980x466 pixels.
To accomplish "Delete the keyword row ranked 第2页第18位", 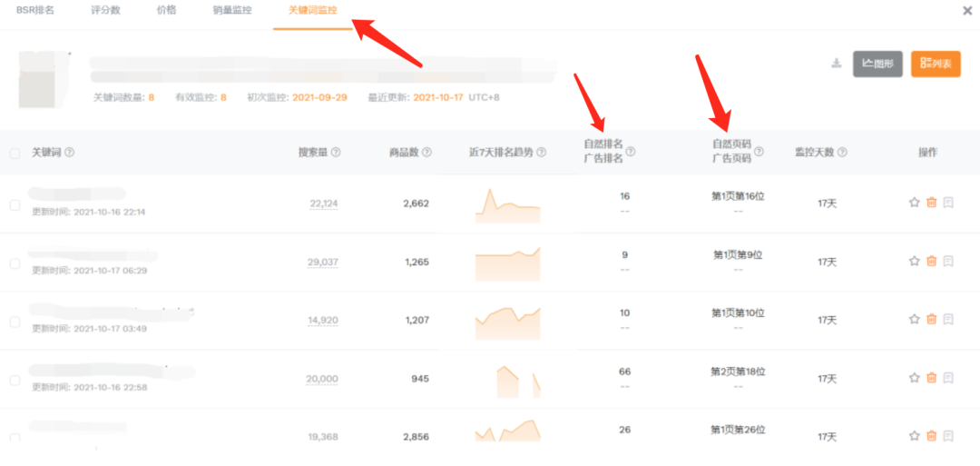I will [931, 377].
